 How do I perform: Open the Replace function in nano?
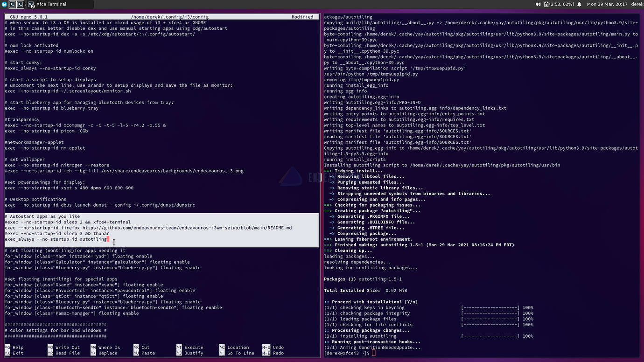pyautogui.click(x=108, y=353)
